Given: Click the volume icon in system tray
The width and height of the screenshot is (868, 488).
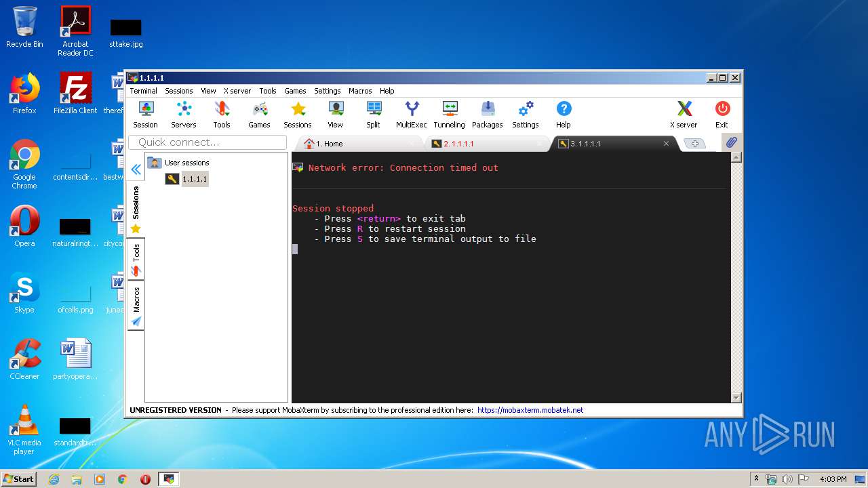Looking at the screenshot, I should [x=787, y=479].
